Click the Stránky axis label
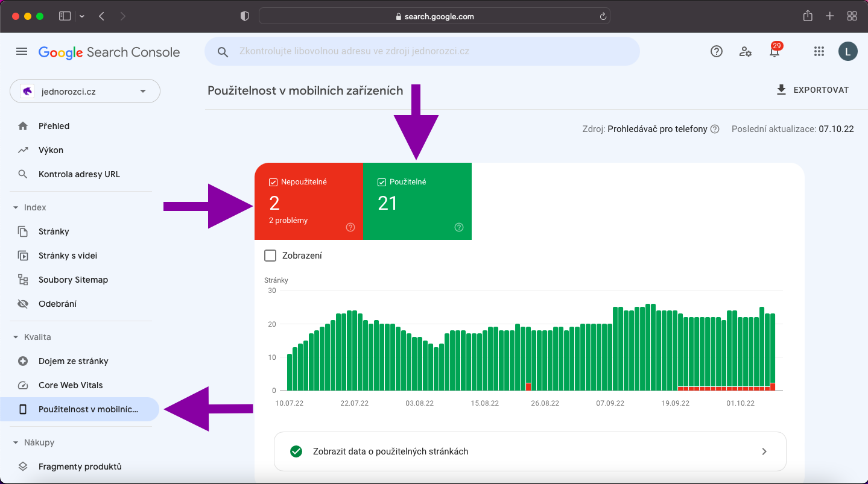This screenshot has height=484, width=868. coord(276,280)
